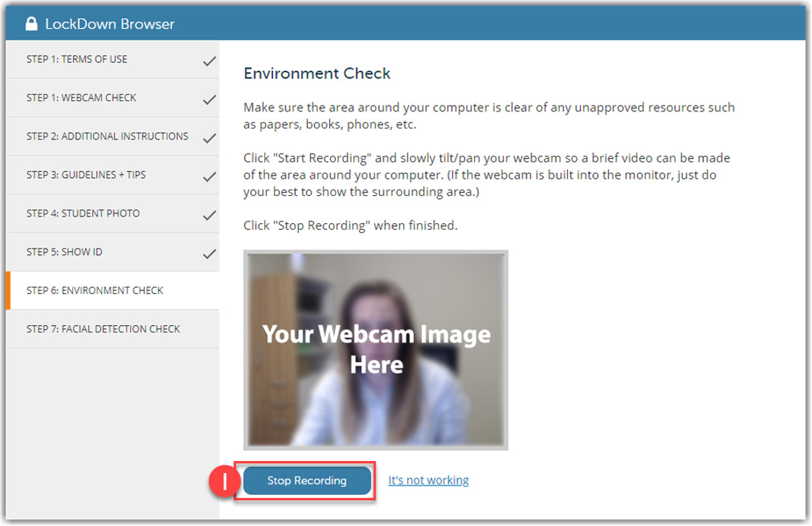
Task: Click the checkmark beside Student Photo
Action: click(x=210, y=215)
